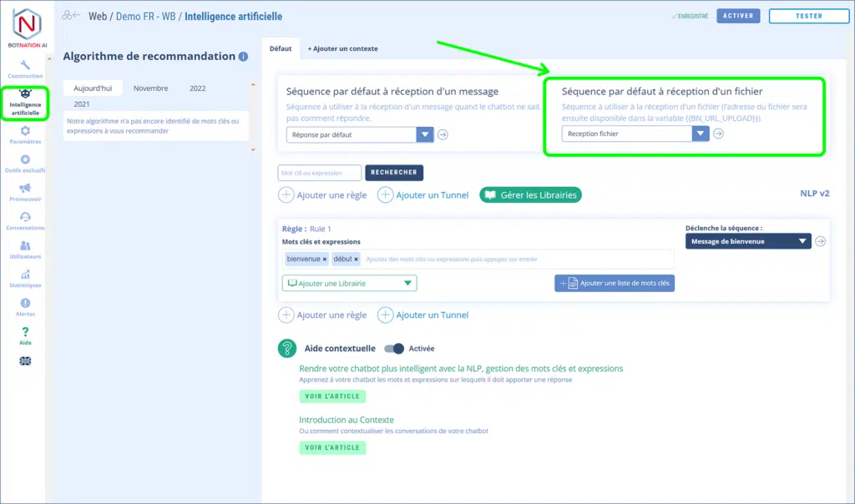Screen dimensions: 855x504
Task: Click the Aide question mark icon
Action: pos(25,333)
